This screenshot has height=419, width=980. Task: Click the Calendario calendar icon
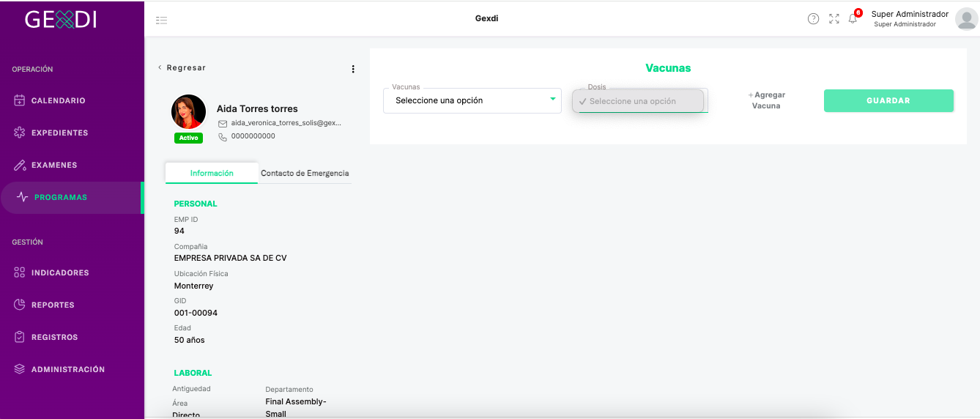20,100
